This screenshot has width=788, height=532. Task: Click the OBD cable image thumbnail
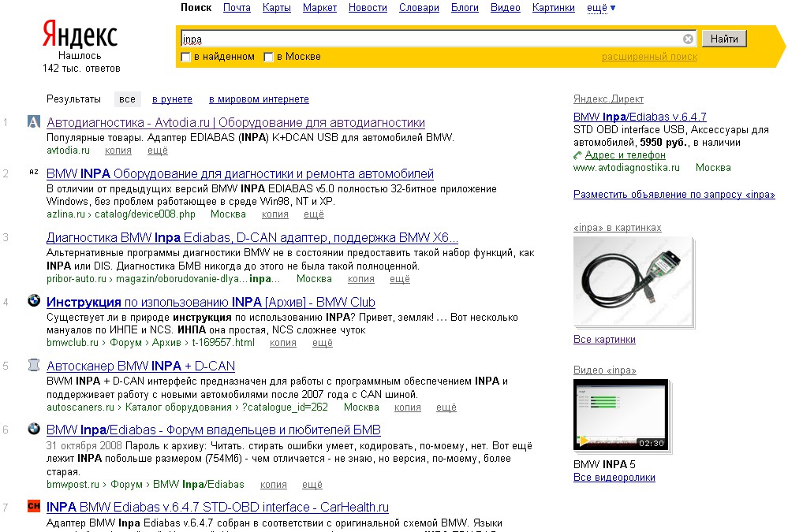(633, 281)
